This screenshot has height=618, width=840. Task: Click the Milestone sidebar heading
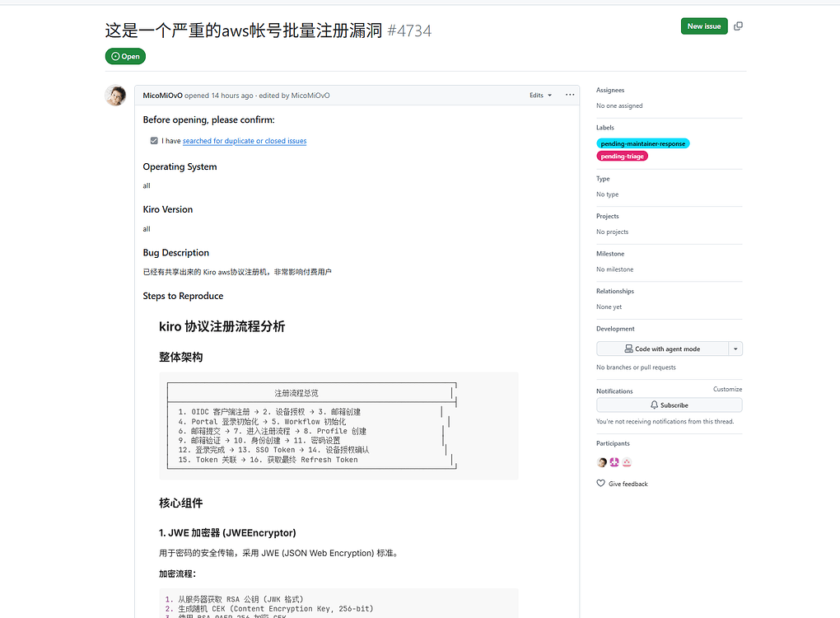pos(610,254)
